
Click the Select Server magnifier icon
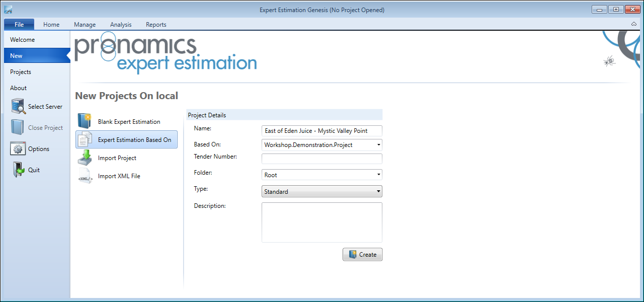(18, 107)
